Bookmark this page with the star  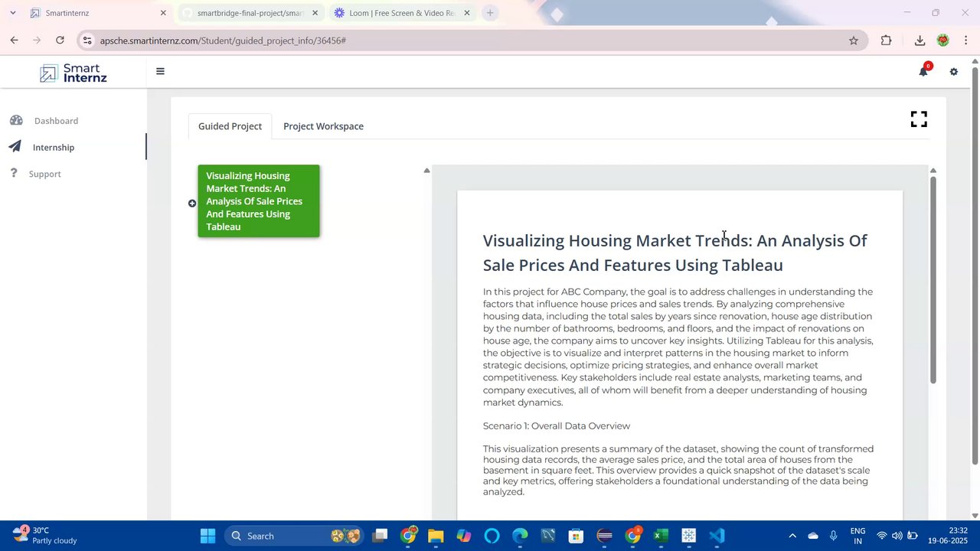(854, 41)
